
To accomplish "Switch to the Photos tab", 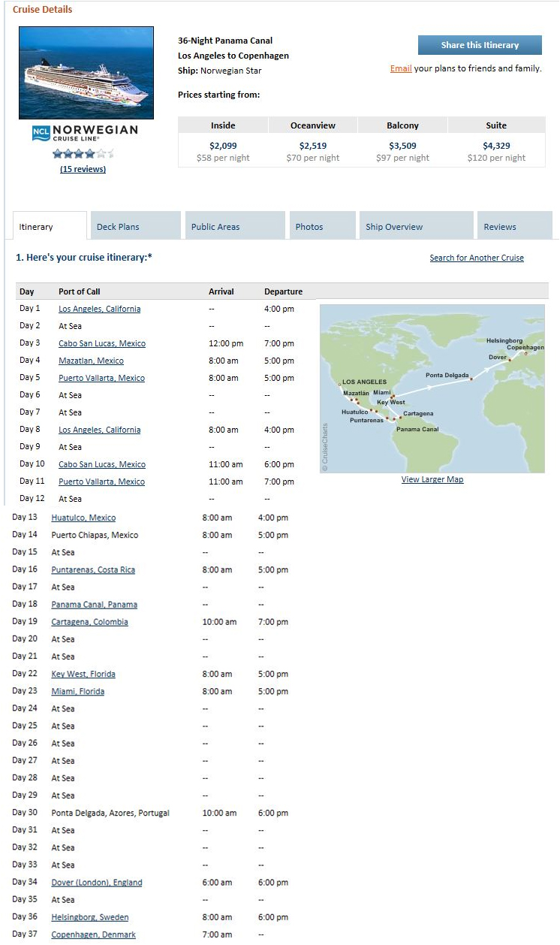I will (323, 226).
